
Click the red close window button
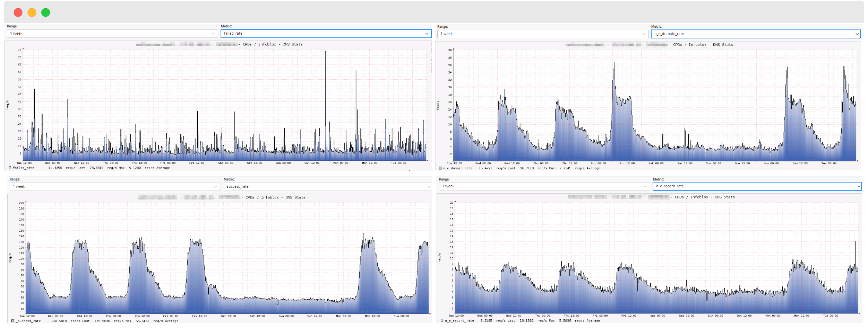18,12
